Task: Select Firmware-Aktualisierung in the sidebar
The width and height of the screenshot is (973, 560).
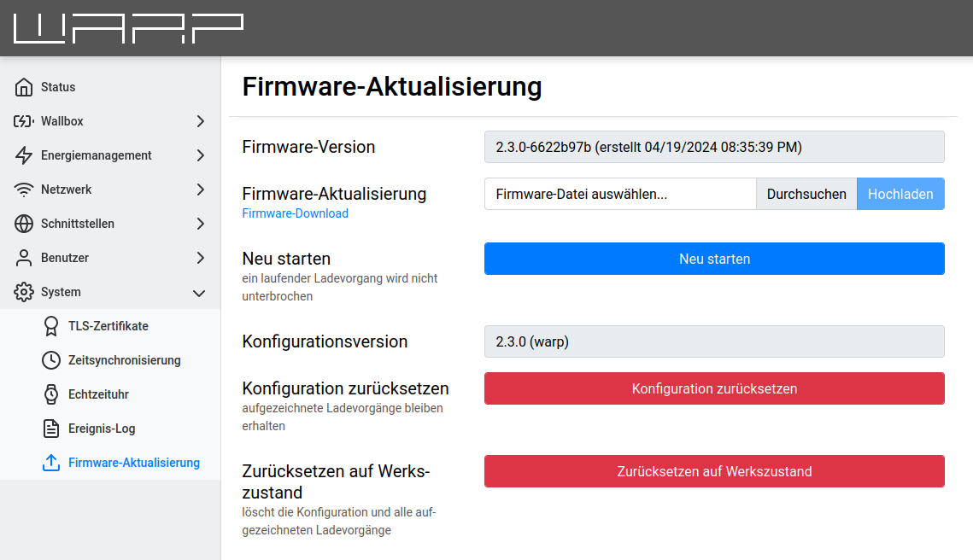Action: tap(133, 463)
